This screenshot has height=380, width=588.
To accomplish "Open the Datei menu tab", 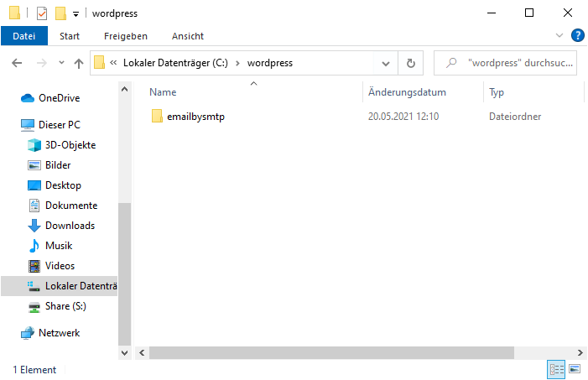I will click(24, 36).
